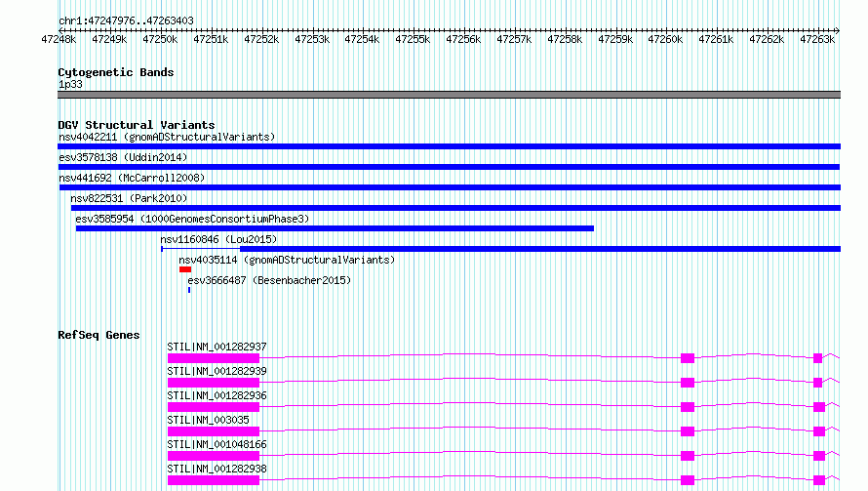The height and width of the screenshot is (491, 868).
Task: Click variant label esv3578138 (Uddin2014)
Action: click(x=123, y=157)
